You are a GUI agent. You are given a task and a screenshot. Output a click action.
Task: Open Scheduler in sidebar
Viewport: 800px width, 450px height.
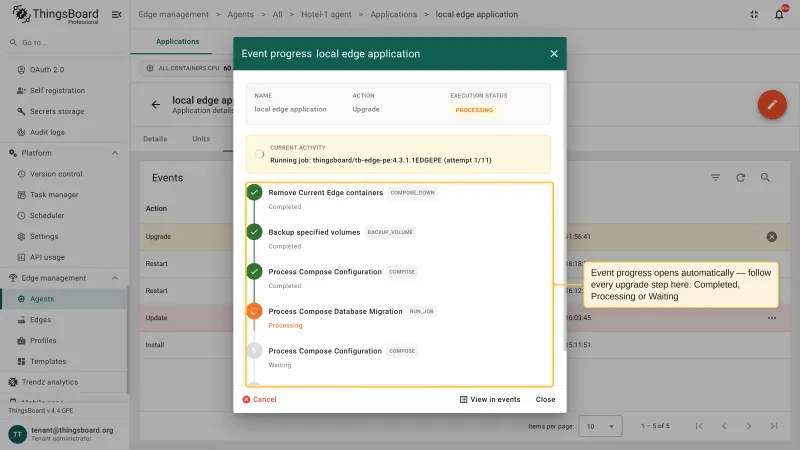[47, 216]
